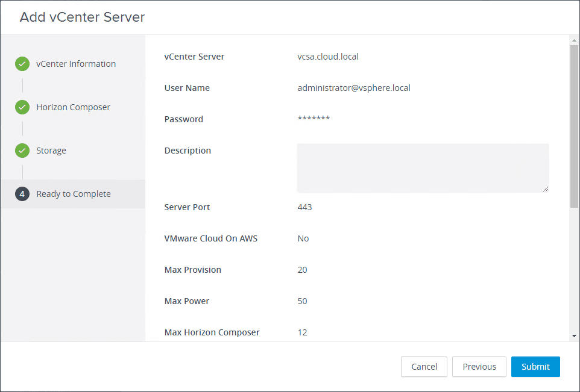The width and height of the screenshot is (580, 392).
Task: Click the masked Password value
Action: (x=314, y=119)
